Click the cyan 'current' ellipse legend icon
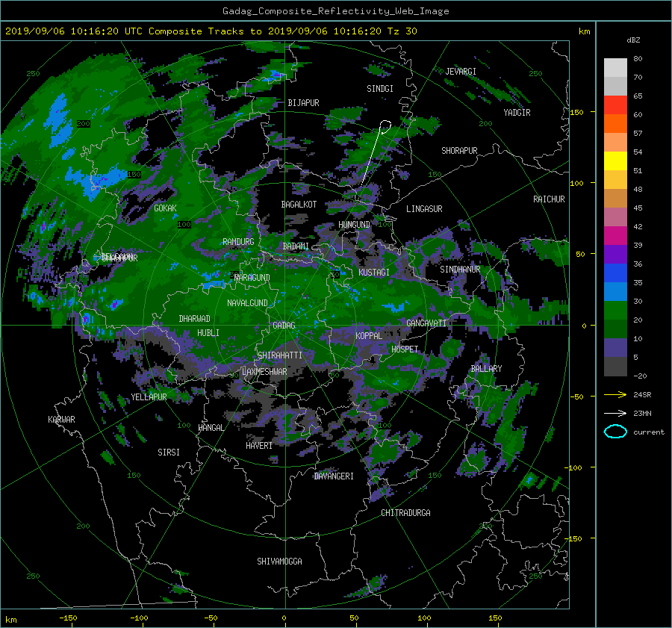The width and height of the screenshot is (672, 628). (615, 432)
